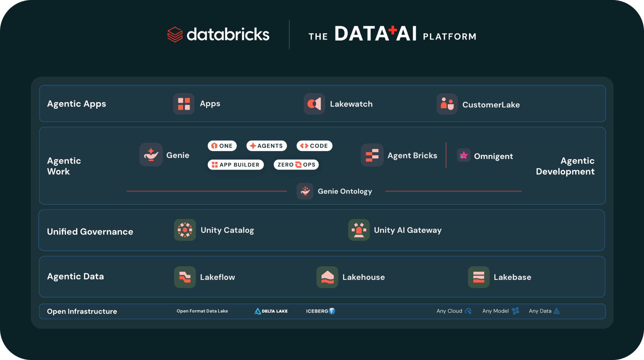Click the Lakewatch icon
This screenshot has width=644, height=360.
(x=314, y=104)
